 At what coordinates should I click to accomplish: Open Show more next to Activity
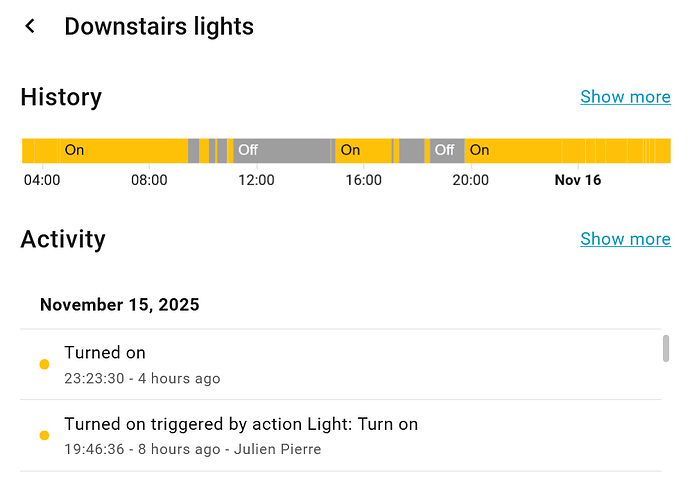click(x=625, y=239)
